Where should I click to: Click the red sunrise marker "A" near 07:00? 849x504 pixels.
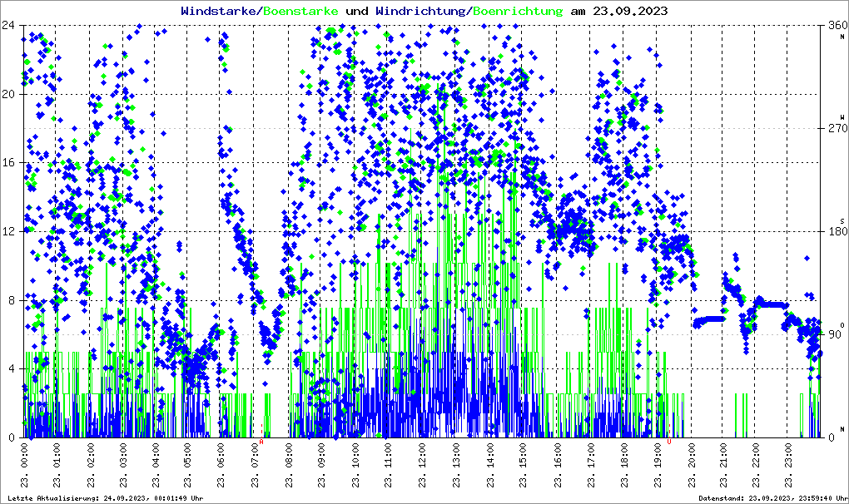[x=262, y=442]
